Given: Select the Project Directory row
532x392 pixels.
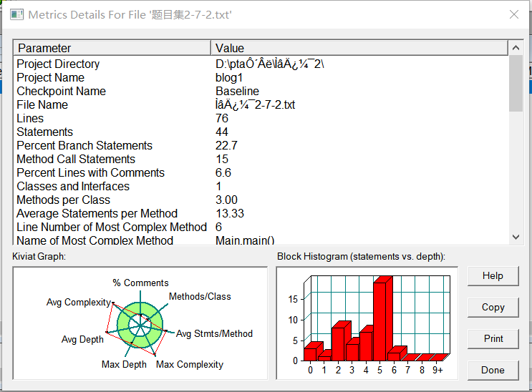Looking at the screenshot, I should (x=261, y=64).
